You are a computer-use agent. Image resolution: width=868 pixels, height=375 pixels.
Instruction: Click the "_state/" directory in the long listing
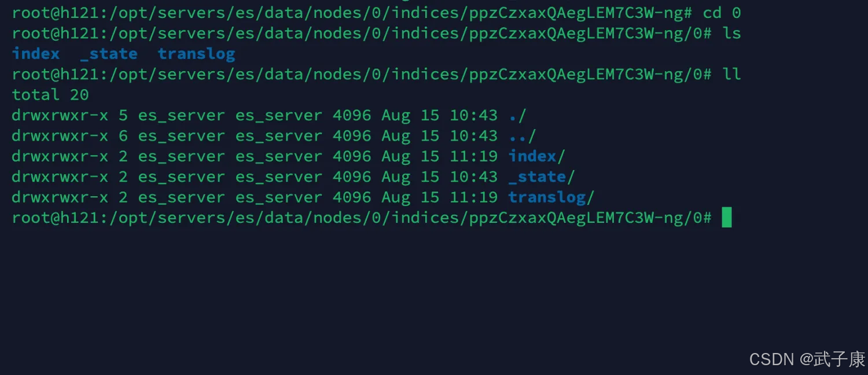click(542, 177)
